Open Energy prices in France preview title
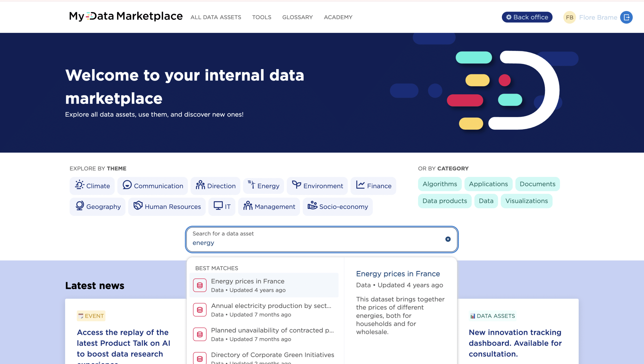 (398, 274)
